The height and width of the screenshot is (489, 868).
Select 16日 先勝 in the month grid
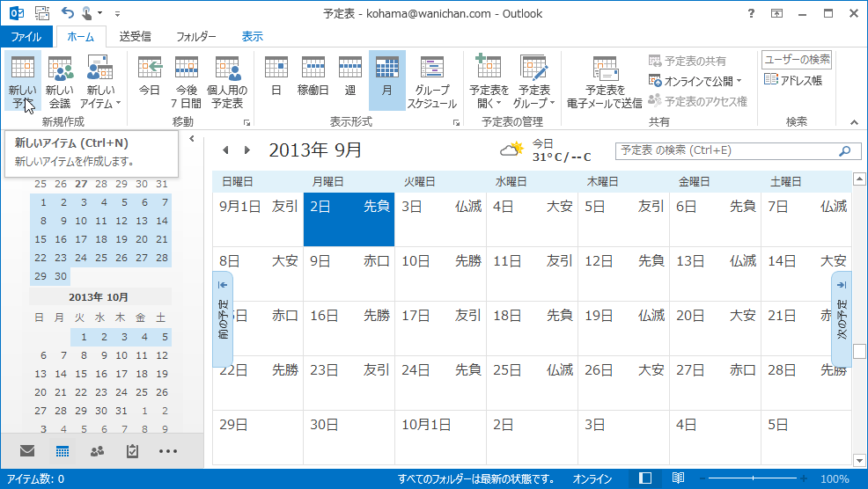click(x=349, y=329)
